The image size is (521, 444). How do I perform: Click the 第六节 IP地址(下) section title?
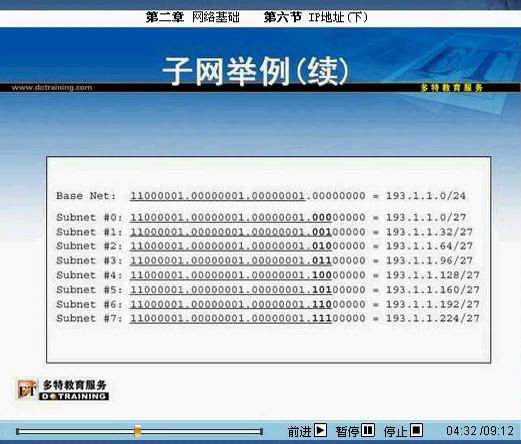pyautogui.click(x=316, y=17)
